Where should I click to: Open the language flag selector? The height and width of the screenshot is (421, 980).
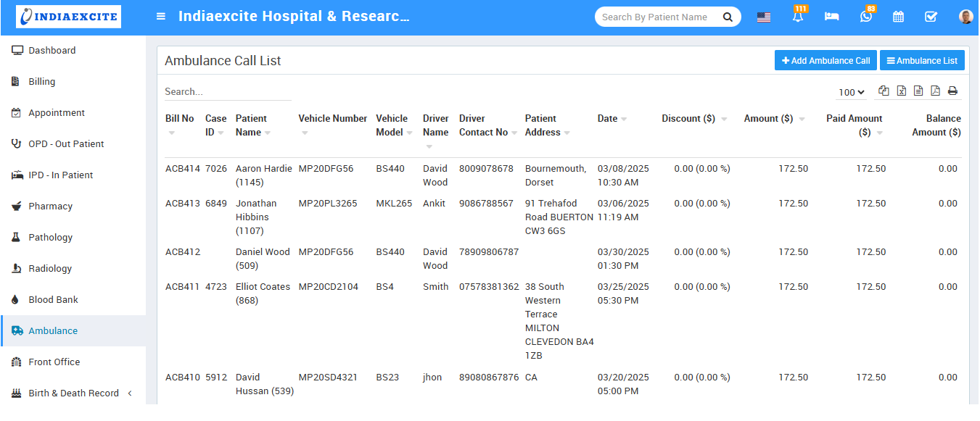(763, 17)
